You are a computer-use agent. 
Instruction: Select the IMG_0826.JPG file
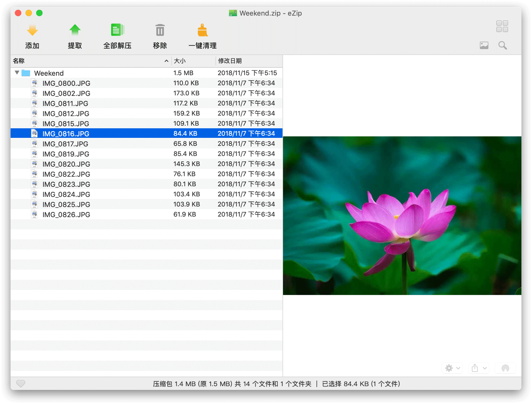66,214
